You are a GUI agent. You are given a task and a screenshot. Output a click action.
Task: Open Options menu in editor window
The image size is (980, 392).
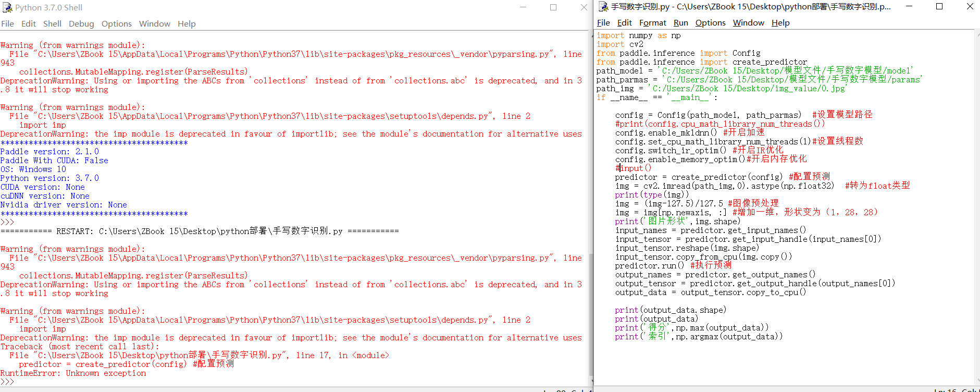click(x=710, y=22)
